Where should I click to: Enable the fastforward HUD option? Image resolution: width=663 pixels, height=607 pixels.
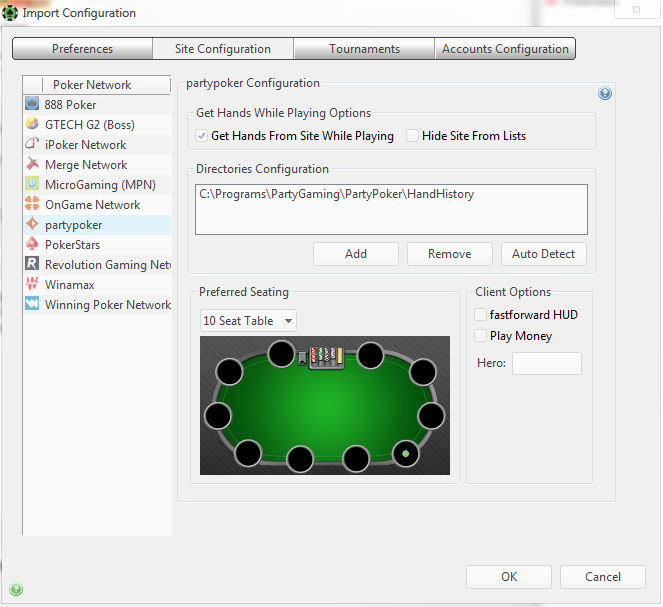pyautogui.click(x=480, y=314)
